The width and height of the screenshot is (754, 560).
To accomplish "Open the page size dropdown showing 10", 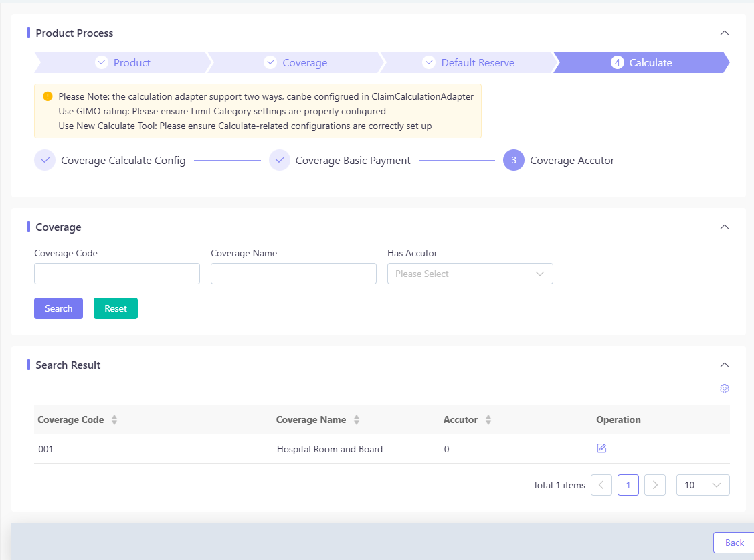I will pos(702,485).
